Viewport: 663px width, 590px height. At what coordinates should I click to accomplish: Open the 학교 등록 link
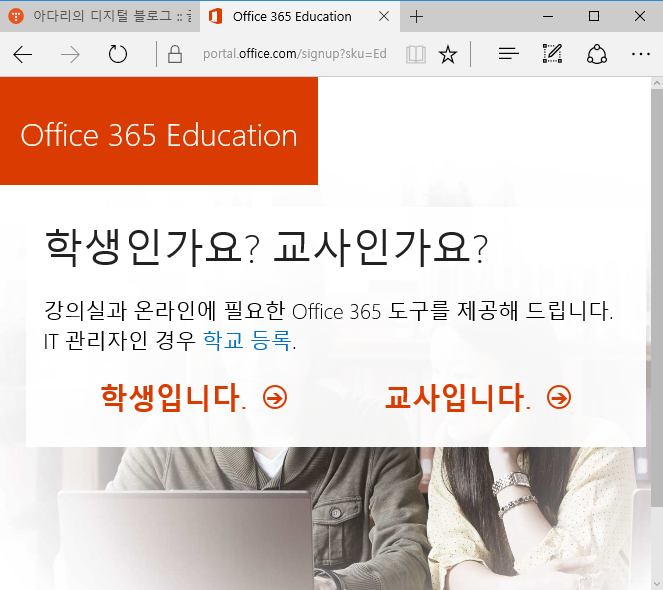tap(247, 340)
